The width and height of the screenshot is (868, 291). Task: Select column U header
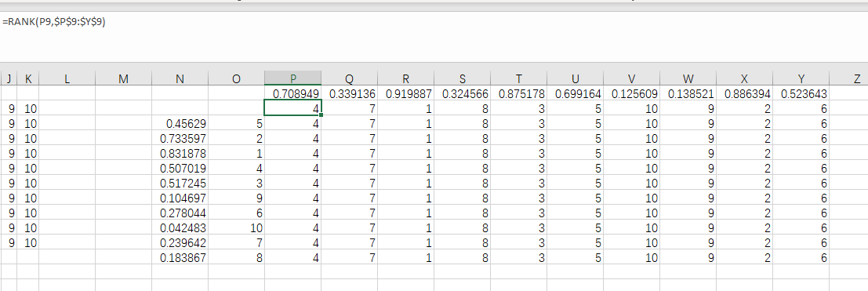pos(576,78)
